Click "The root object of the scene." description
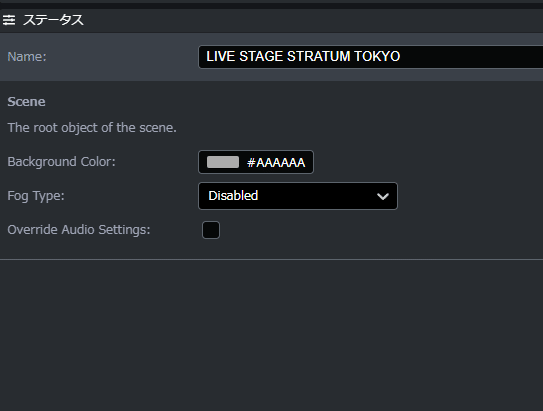543x411 pixels. click(x=92, y=128)
